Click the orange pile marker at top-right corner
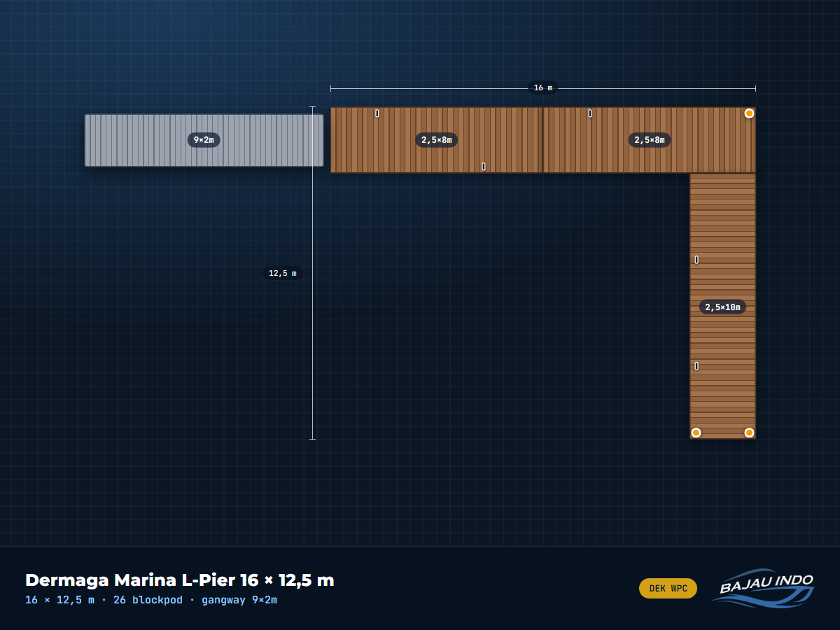This screenshot has width=840, height=630. (x=749, y=113)
